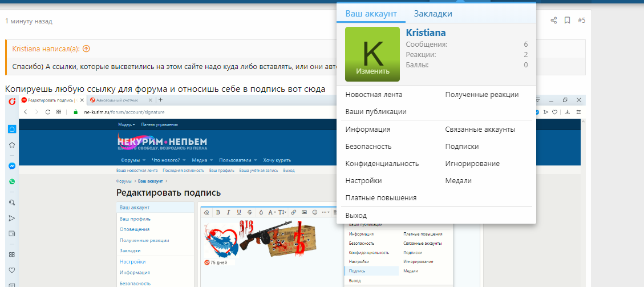Toggle bold in the signature editor
644x287 pixels.
pos(218,212)
